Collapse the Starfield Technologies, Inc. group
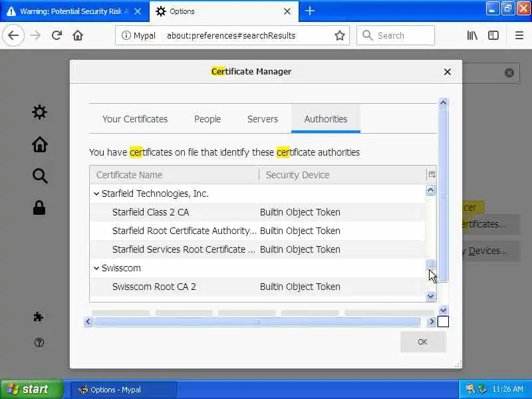Image resolution: width=532 pixels, height=399 pixels. (x=96, y=194)
